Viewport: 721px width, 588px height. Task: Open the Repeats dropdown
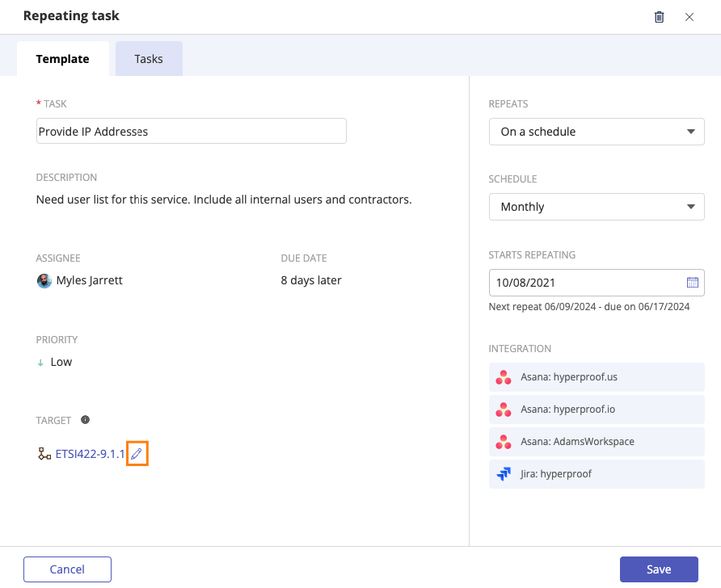[597, 132]
